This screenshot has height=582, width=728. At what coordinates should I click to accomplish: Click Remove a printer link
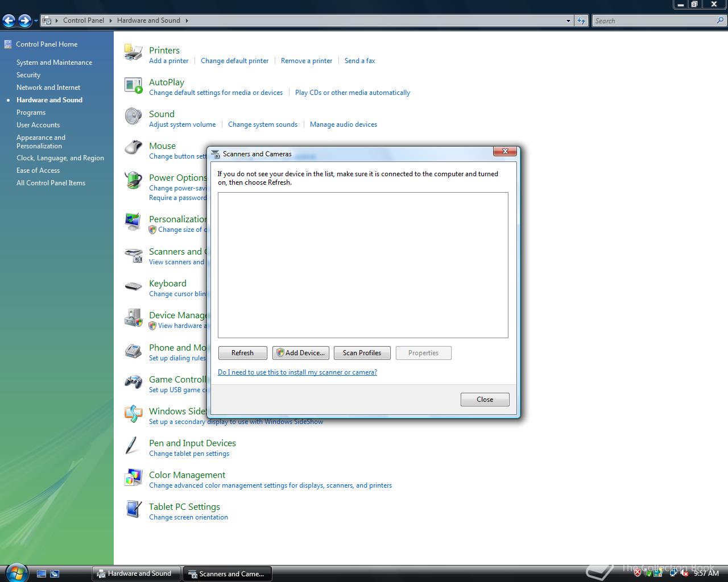click(307, 61)
